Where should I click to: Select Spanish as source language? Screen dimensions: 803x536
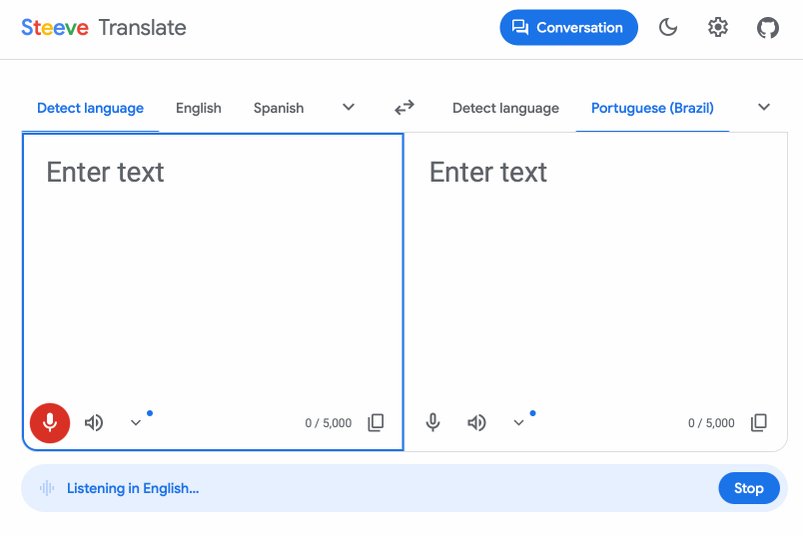[x=279, y=108]
